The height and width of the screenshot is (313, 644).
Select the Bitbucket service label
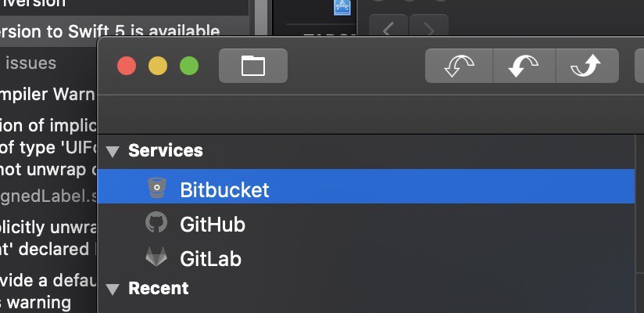224,189
